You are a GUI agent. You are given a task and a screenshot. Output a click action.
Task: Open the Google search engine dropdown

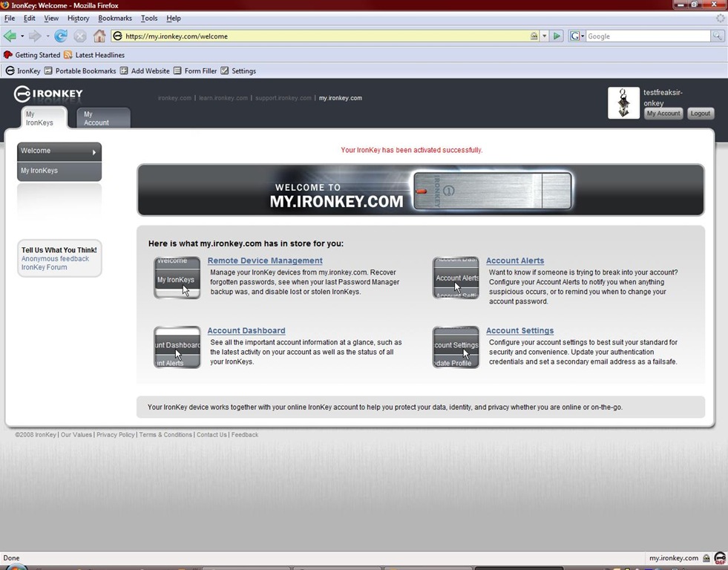point(577,36)
